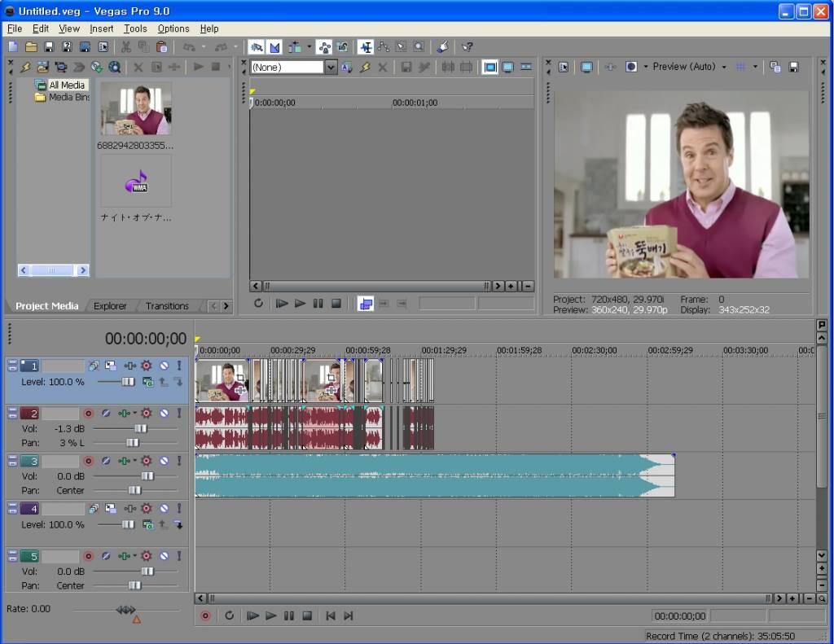Toggle Loop Playback on timeline transport
Viewport: 834px width, 644px height.
[x=229, y=616]
